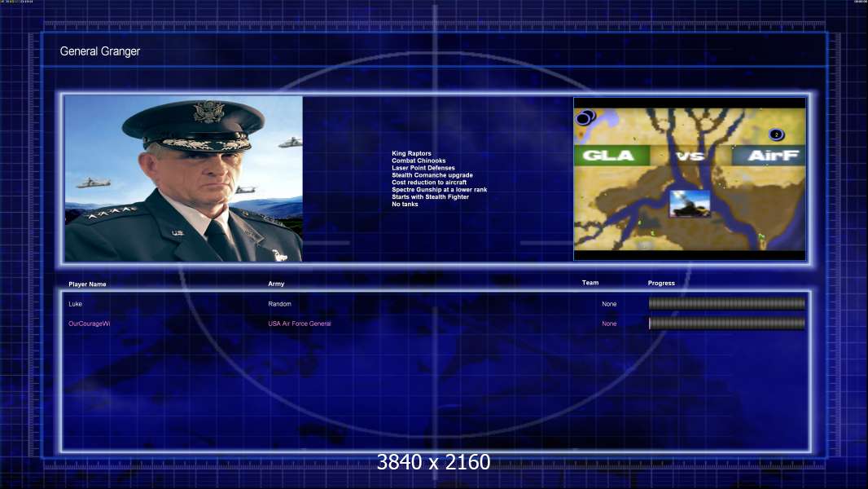The width and height of the screenshot is (868, 489).
Task: Click the tank unit image on map
Action: pyautogui.click(x=690, y=203)
